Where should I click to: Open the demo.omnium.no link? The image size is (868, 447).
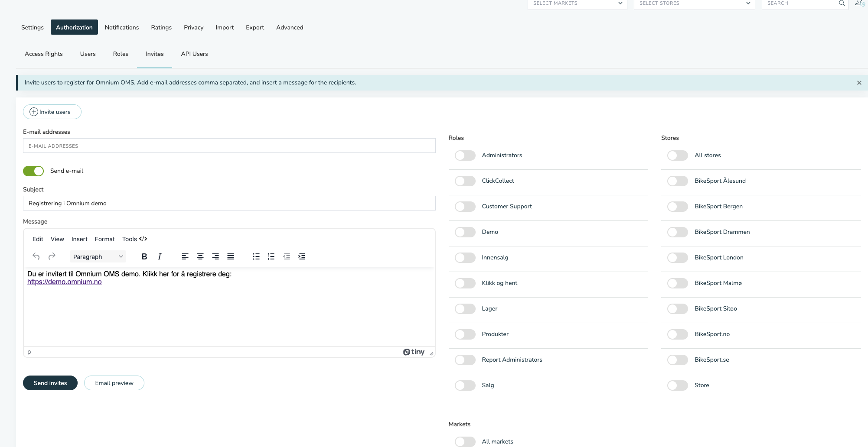tap(65, 282)
